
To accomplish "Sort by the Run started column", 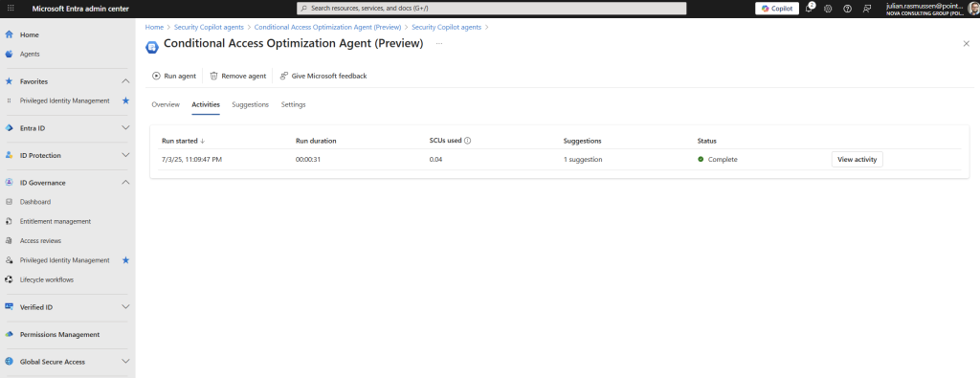I will point(183,141).
